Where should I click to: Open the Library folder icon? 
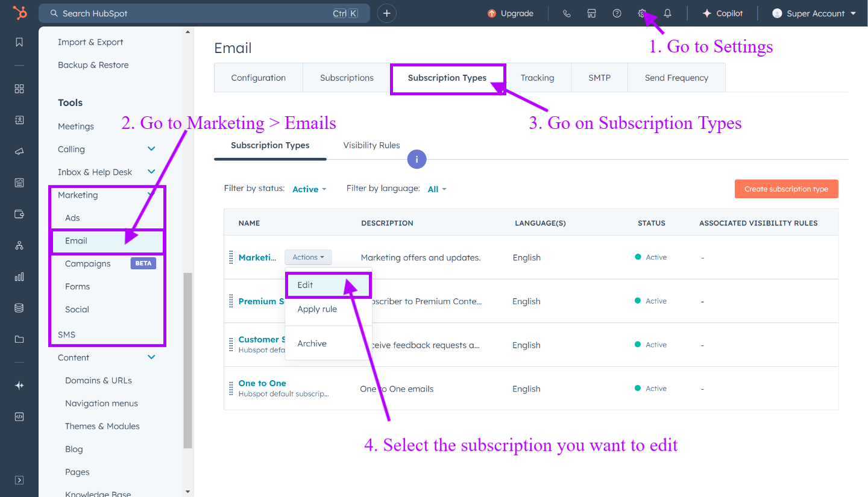[x=19, y=339]
